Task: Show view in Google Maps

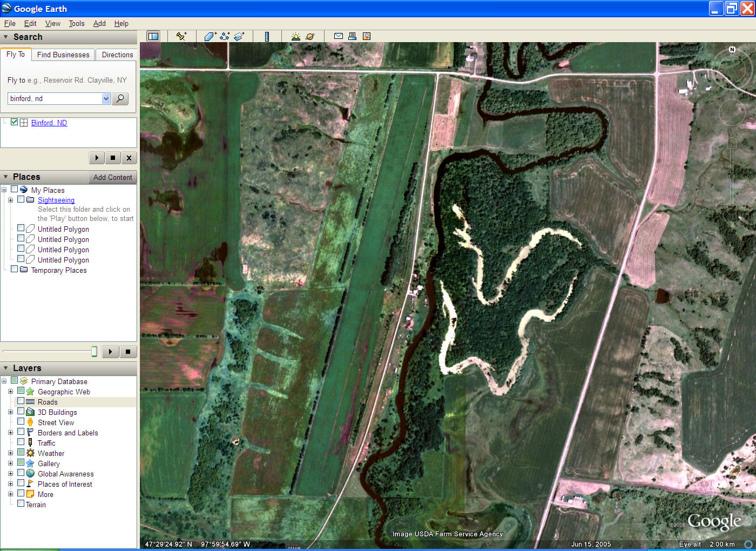Action: pos(367,36)
